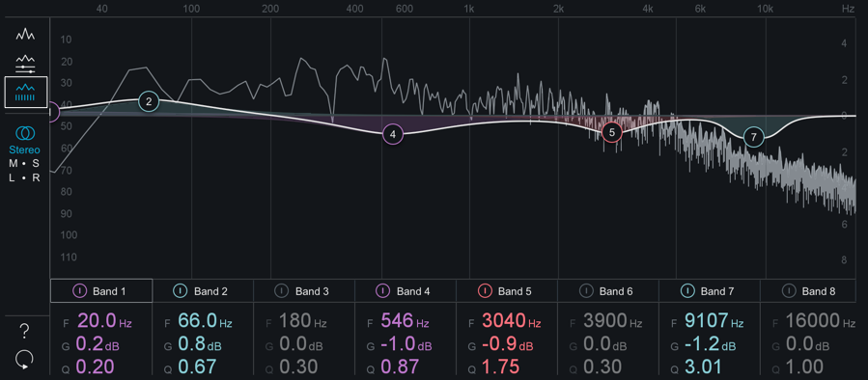
Task: Click Band 1 Q value 0.20
Action: (x=96, y=366)
